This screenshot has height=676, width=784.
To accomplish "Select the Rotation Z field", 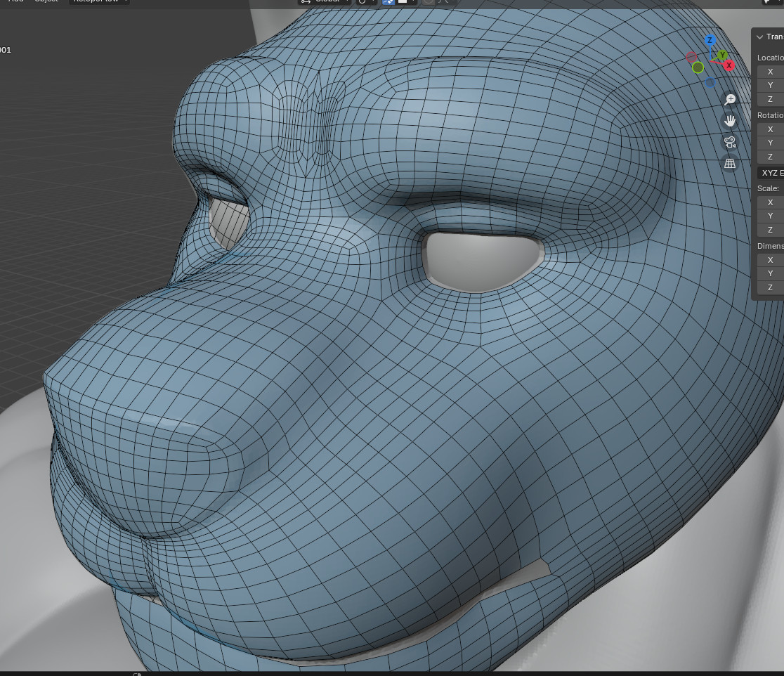I will [x=771, y=157].
